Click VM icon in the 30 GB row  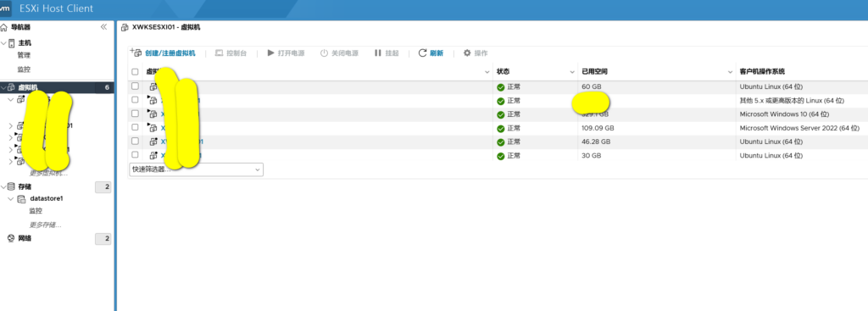[x=154, y=156]
